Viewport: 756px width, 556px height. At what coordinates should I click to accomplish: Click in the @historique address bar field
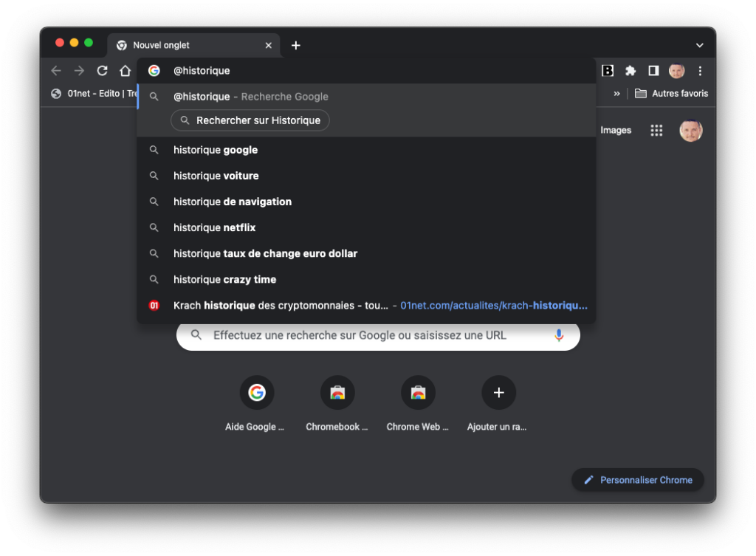[x=366, y=71]
